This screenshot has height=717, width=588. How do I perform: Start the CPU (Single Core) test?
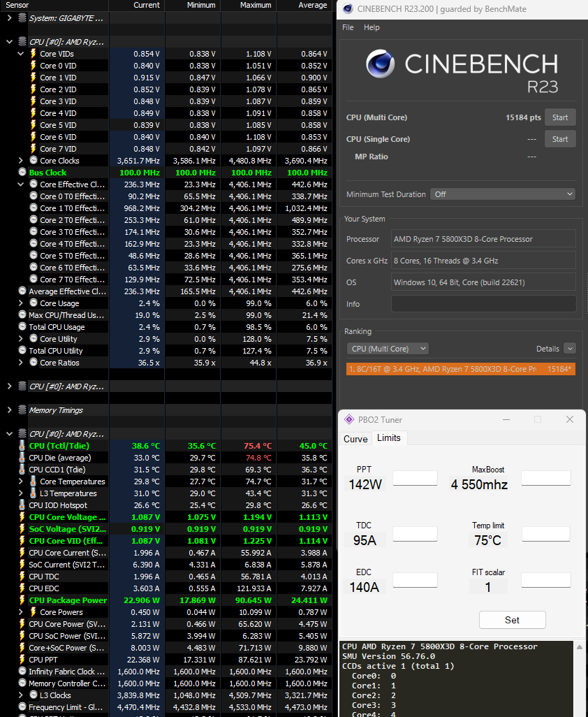pos(560,139)
